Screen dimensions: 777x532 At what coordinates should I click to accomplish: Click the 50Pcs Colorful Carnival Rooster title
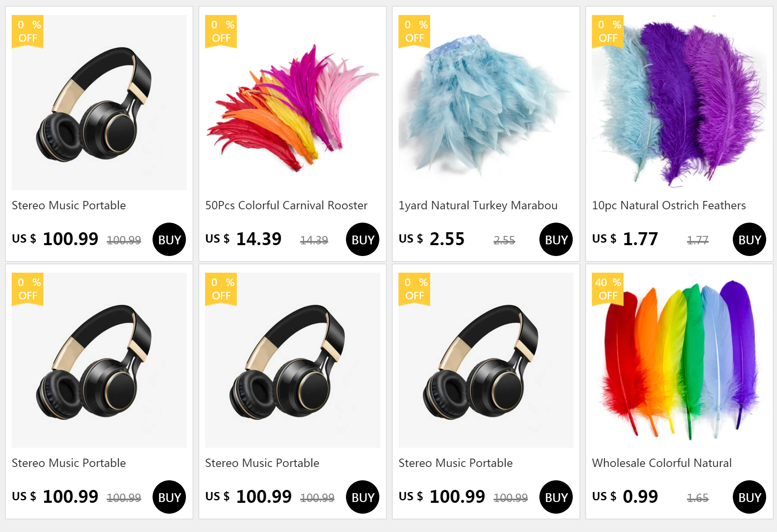286,206
